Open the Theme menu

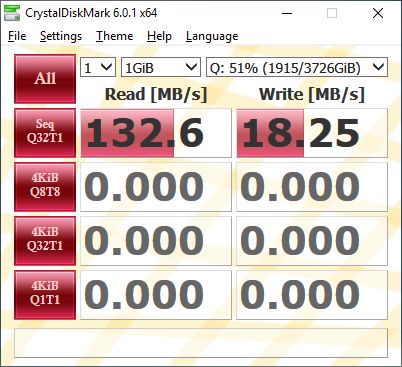[x=114, y=36]
